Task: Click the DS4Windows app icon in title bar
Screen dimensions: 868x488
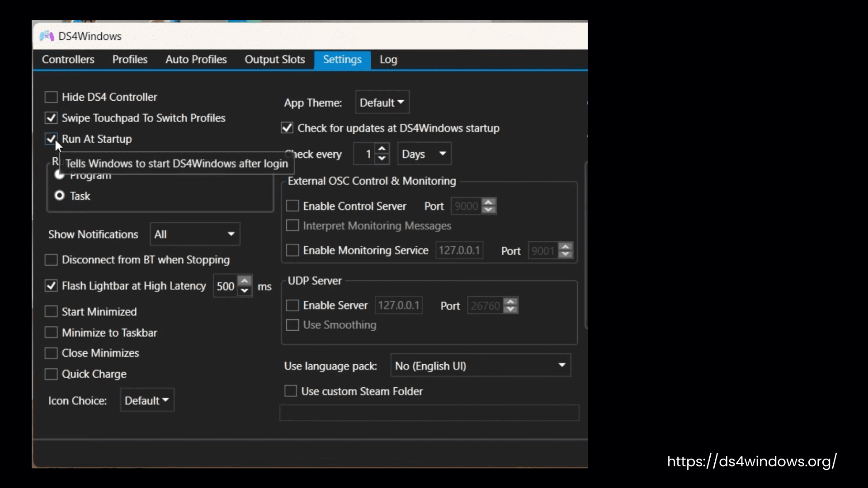Action: tap(47, 36)
